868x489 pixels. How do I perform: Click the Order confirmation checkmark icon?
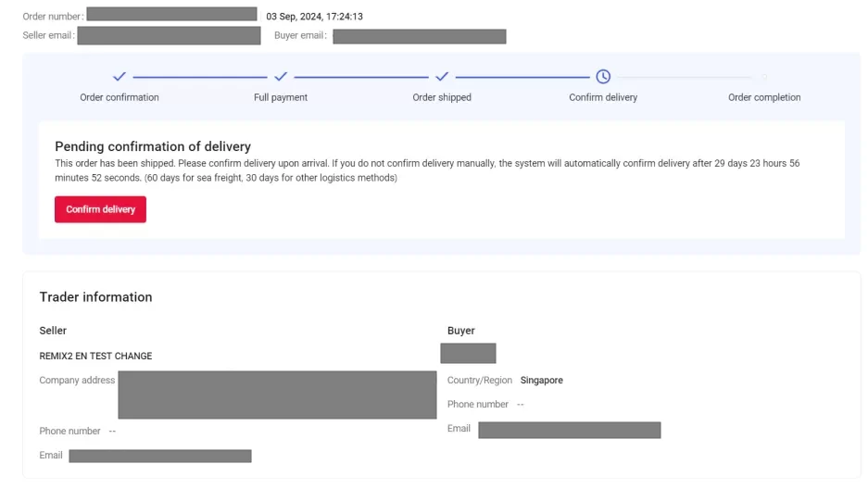pyautogui.click(x=119, y=77)
